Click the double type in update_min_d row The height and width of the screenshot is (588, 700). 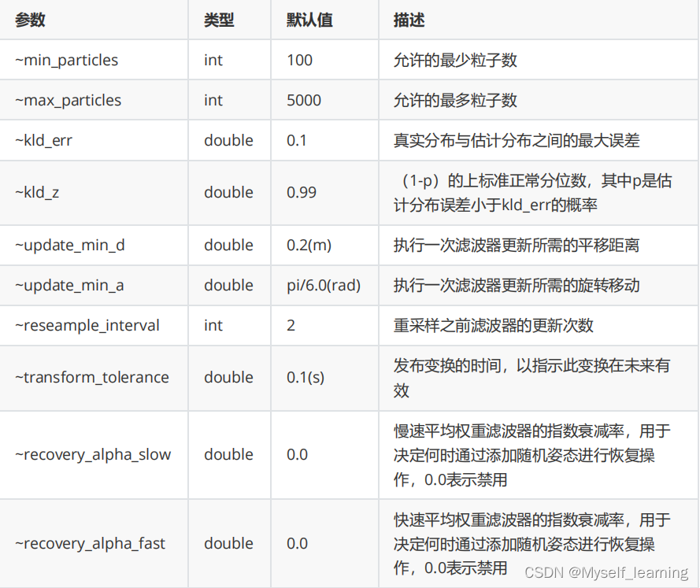[228, 245]
